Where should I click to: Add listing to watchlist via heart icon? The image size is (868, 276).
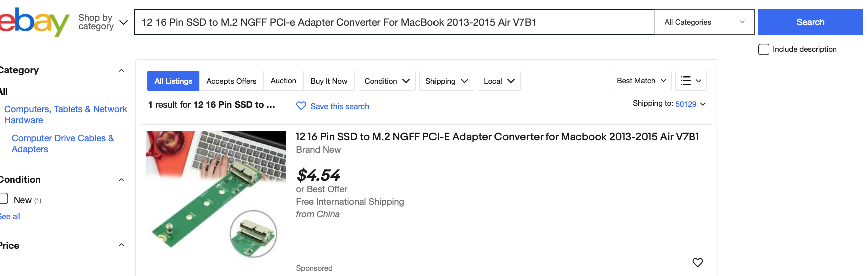point(697,262)
